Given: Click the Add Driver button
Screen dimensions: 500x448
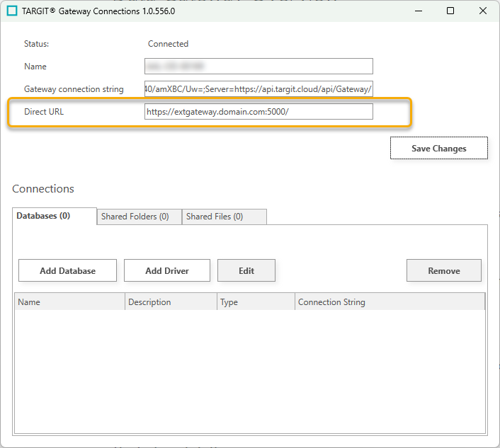Looking at the screenshot, I should (167, 270).
